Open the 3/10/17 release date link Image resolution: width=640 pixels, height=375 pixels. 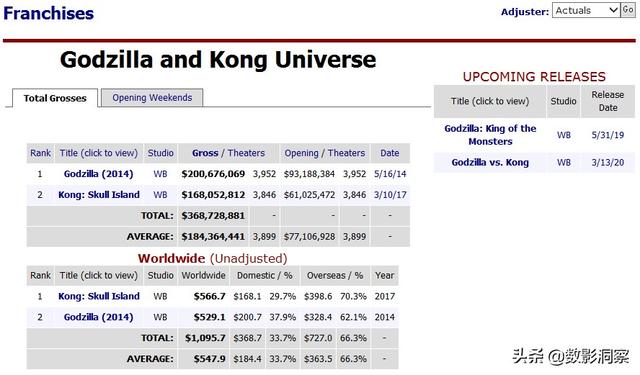(x=390, y=195)
